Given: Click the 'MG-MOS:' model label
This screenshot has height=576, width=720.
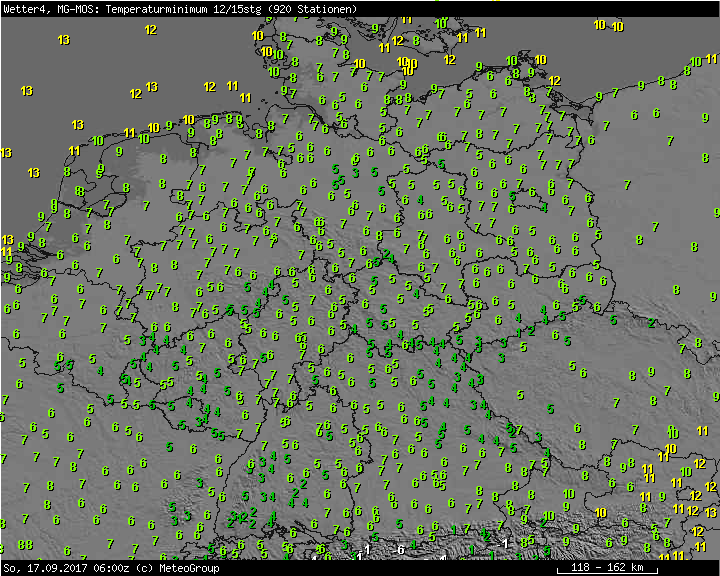Looking at the screenshot, I should pyautogui.click(x=79, y=9).
